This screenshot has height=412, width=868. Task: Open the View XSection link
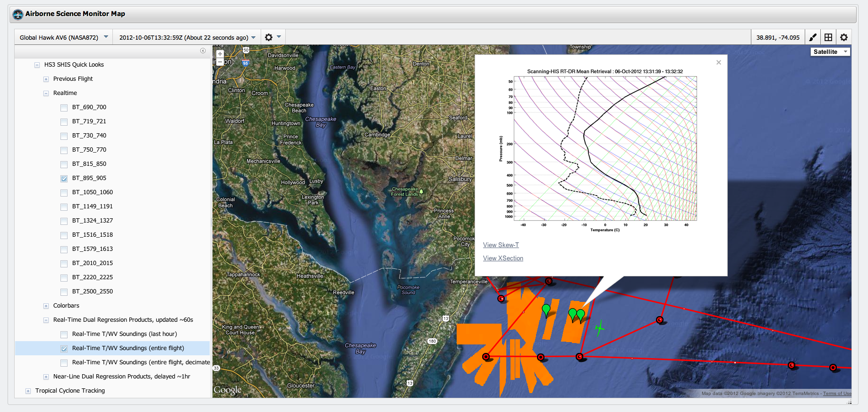503,258
